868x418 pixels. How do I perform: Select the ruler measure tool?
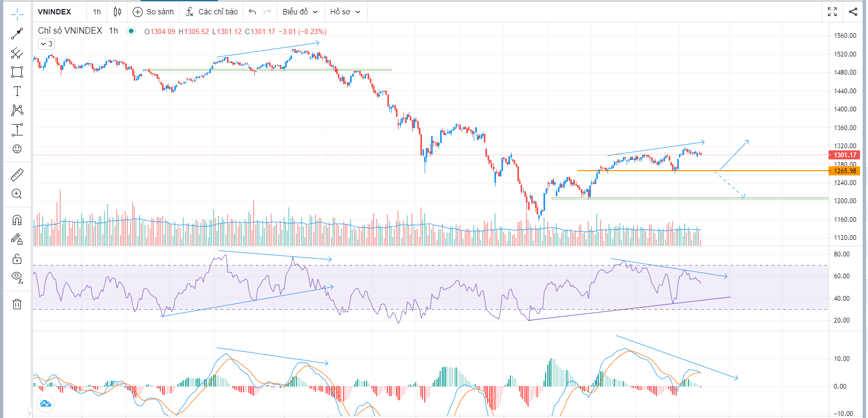point(17,174)
